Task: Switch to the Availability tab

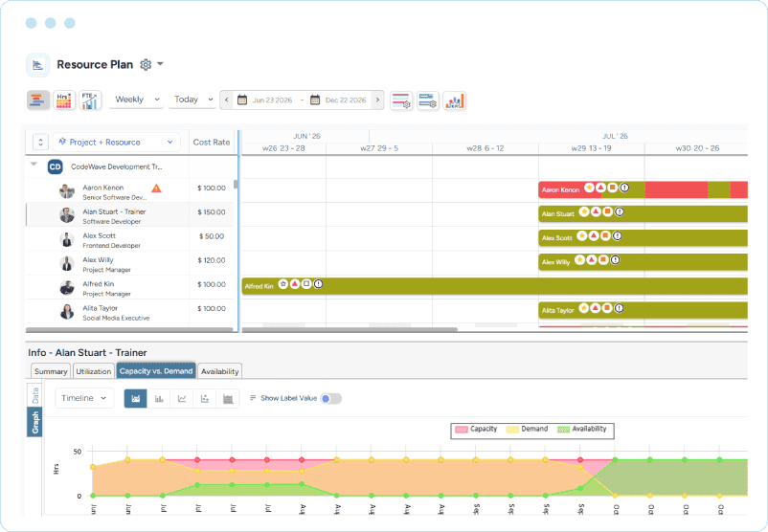Action: pos(220,371)
